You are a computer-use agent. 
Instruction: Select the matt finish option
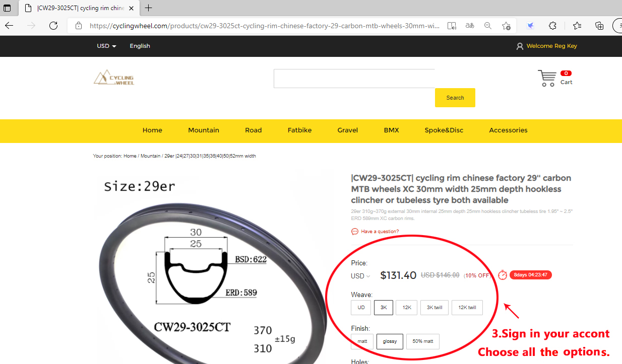(x=362, y=341)
